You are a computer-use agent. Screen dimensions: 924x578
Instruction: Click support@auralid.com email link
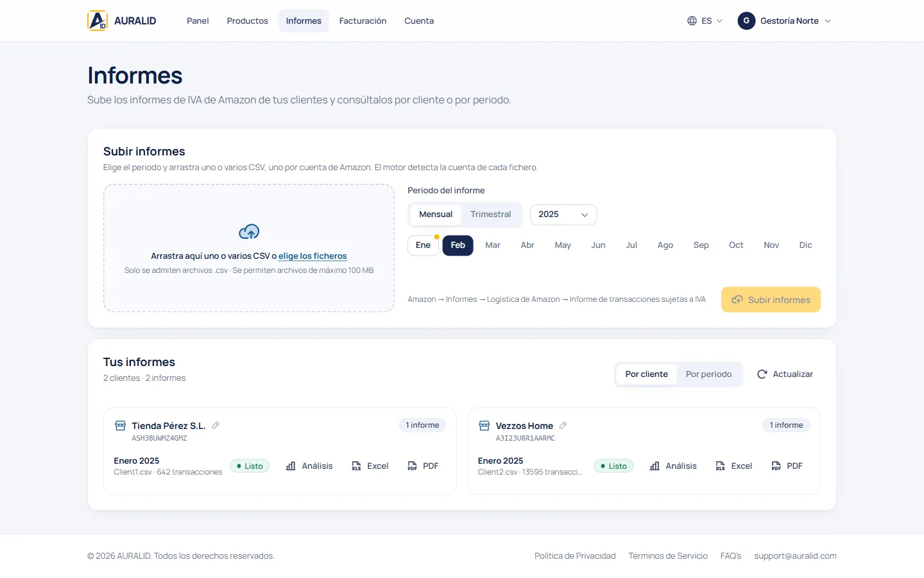click(x=795, y=556)
